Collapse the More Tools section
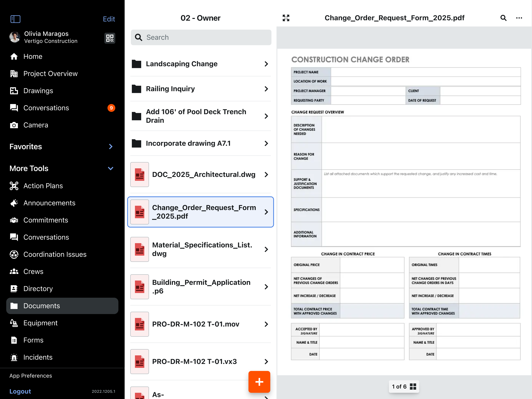This screenshot has width=532, height=399. click(x=110, y=168)
